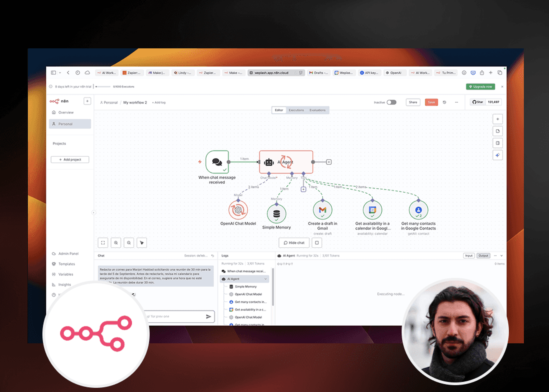Click the zoom to fit canvas icon
This screenshot has height=392, width=549.
103,243
